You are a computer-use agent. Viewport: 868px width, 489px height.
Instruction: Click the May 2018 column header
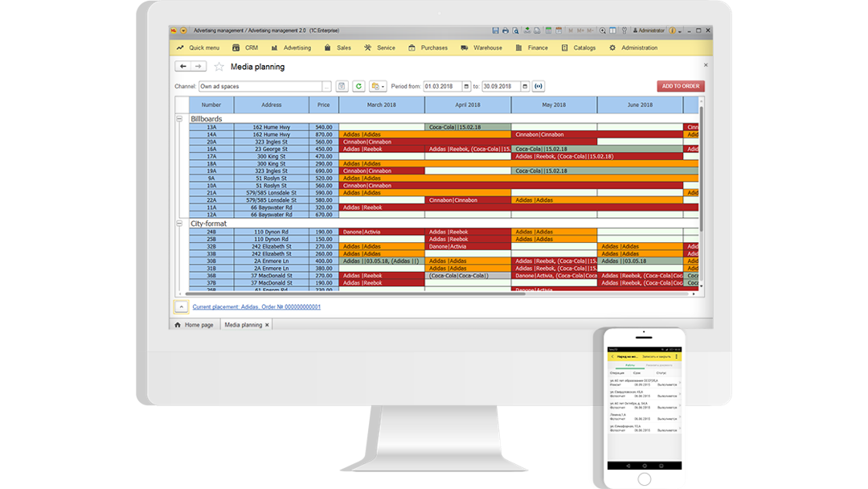click(x=554, y=105)
